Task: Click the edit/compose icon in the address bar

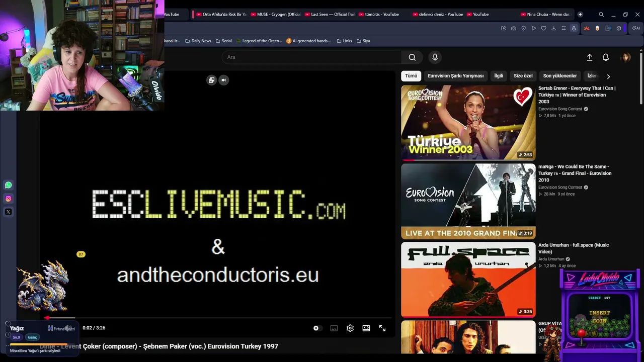Action: tap(503, 28)
